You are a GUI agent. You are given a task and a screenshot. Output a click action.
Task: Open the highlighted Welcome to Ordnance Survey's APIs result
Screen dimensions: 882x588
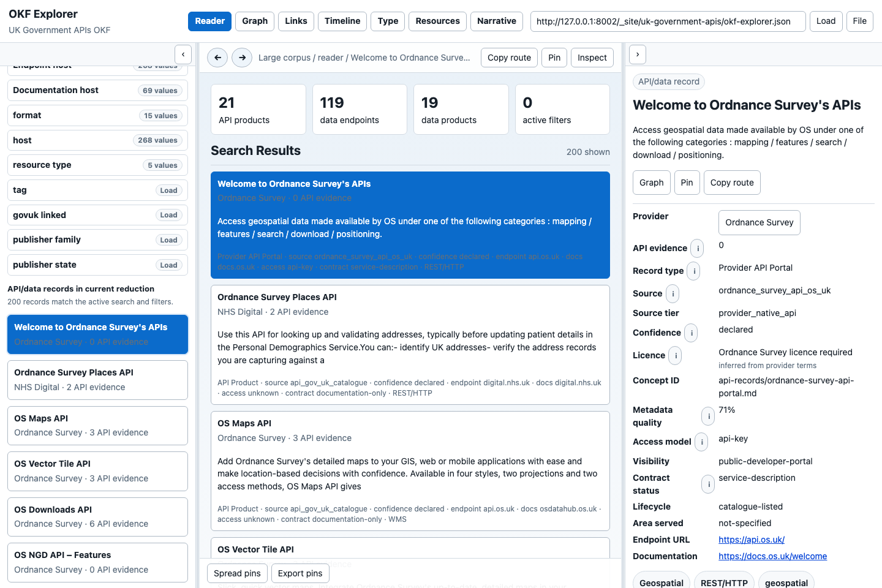point(410,225)
